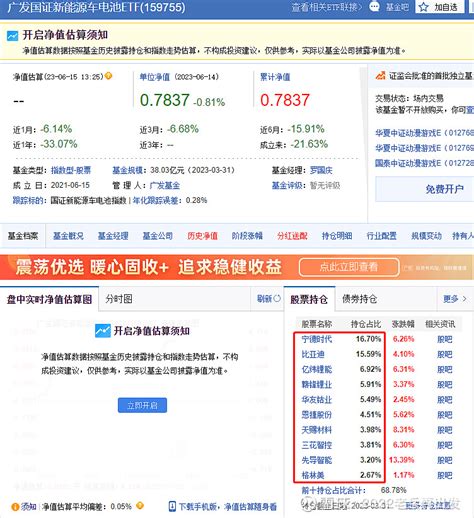Open 股吧 link in 格林美 row
The image size is (474, 518).
445,475
